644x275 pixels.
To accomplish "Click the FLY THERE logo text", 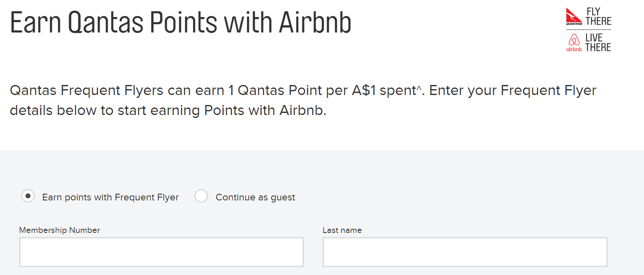I will pos(599,16).
